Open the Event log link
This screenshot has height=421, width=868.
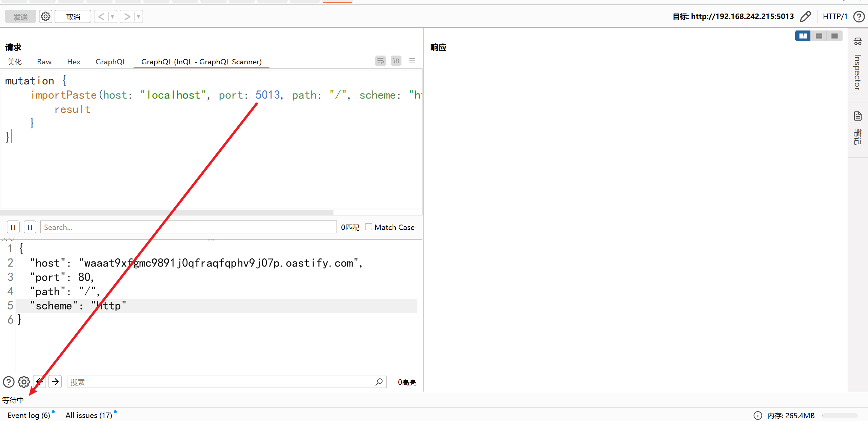[x=29, y=415]
